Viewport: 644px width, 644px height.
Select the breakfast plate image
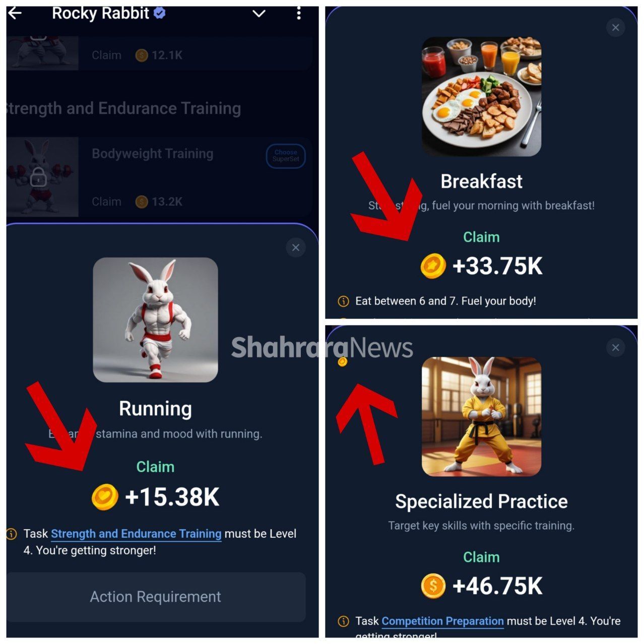pos(481,96)
